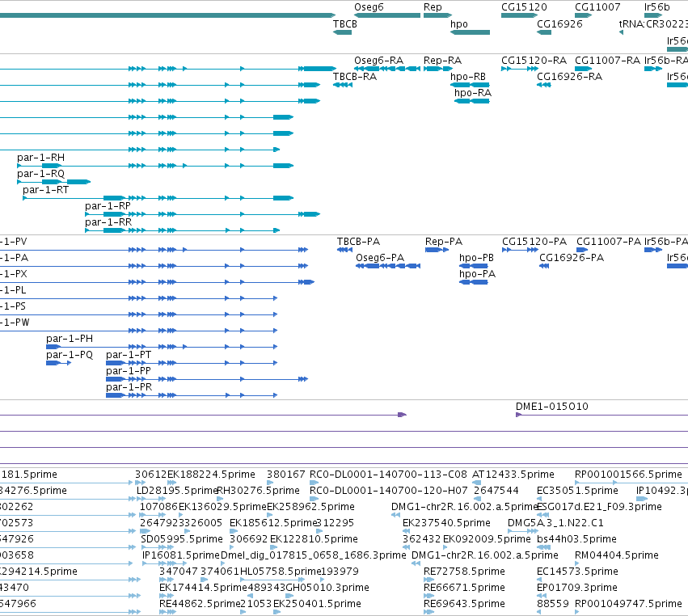
Task: Click the Rep-RA transcript label
Action: (442, 60)
